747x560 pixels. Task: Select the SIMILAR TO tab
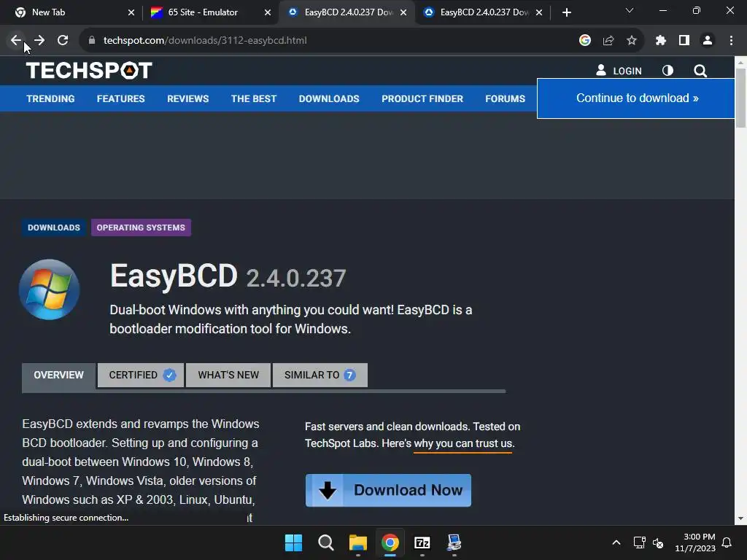pos(320,376)
